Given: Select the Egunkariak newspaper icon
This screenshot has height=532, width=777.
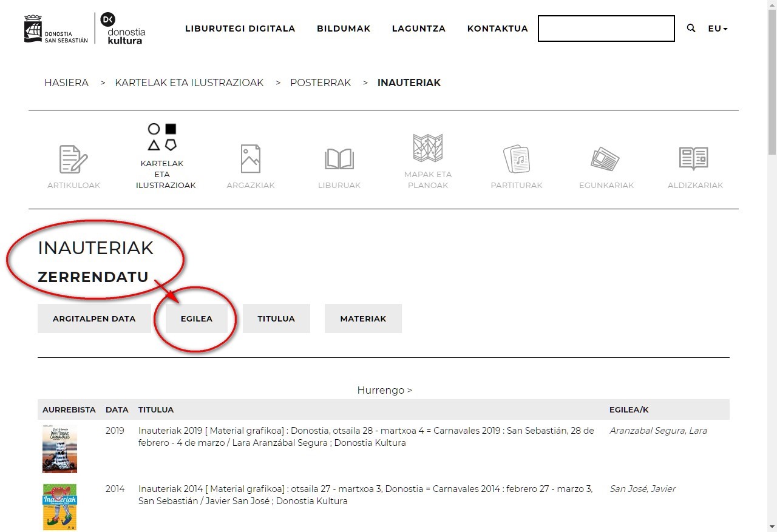Looking at the screenshot, I should tap(605, 160).
